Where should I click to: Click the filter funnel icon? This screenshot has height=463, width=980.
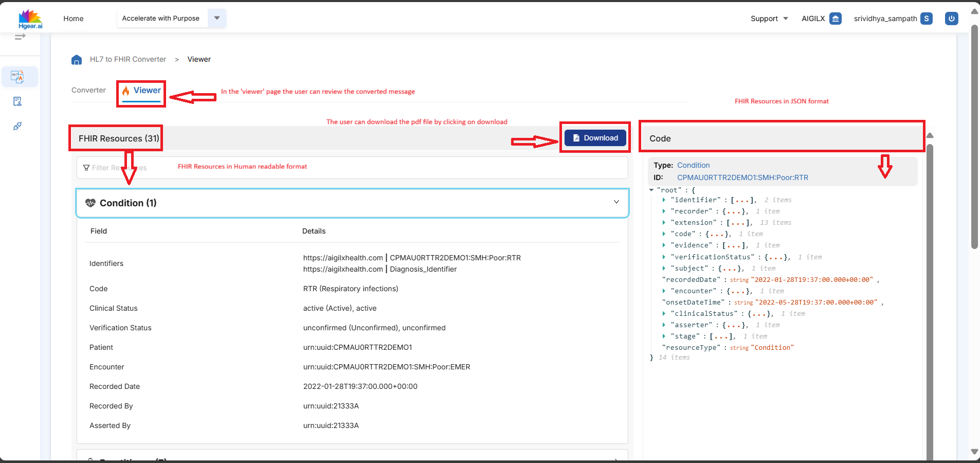86,168
